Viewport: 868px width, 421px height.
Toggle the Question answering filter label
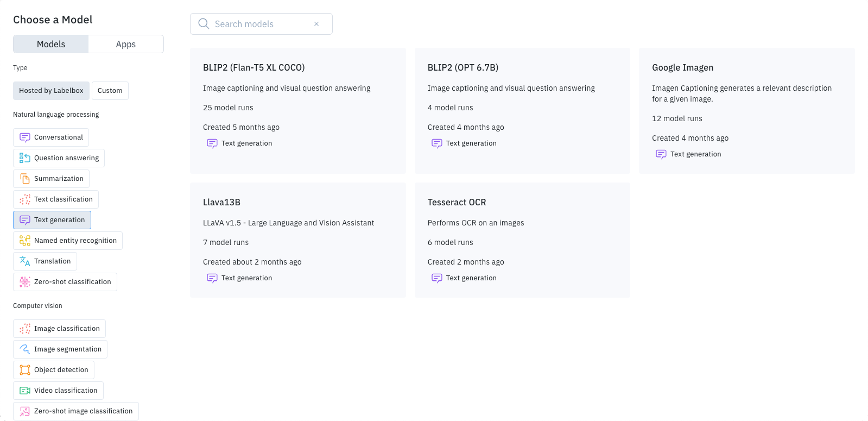point(67,158)
